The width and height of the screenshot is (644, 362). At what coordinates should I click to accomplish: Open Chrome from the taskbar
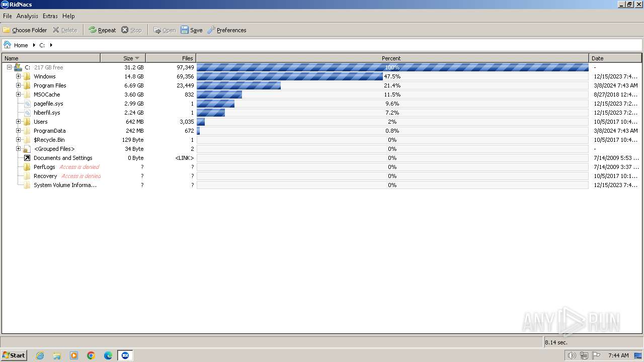tap(91, 355)
